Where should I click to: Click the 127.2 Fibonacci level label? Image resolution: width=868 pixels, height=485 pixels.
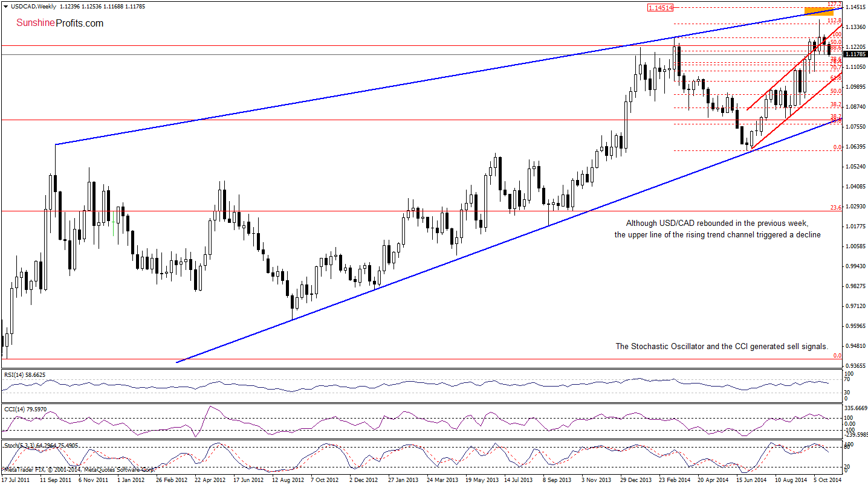[836, 4]
